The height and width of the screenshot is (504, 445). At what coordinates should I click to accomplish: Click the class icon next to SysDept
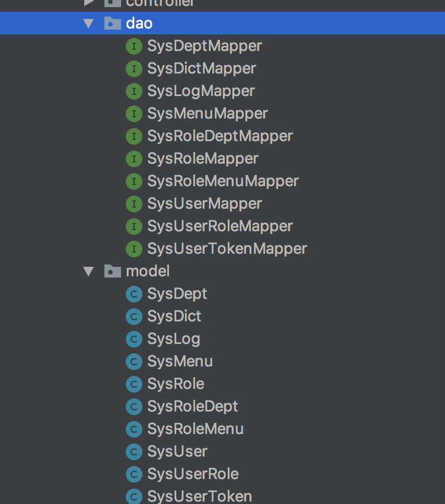(134, 294)
